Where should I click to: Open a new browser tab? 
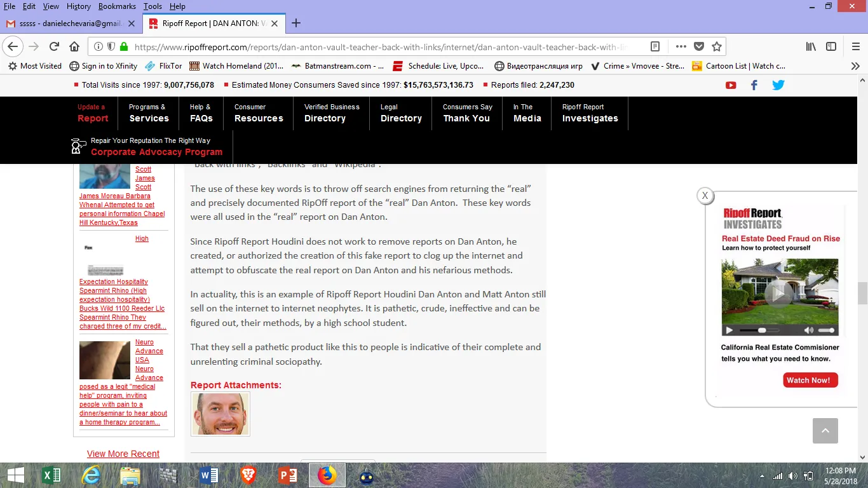click(x=296, y=24)
